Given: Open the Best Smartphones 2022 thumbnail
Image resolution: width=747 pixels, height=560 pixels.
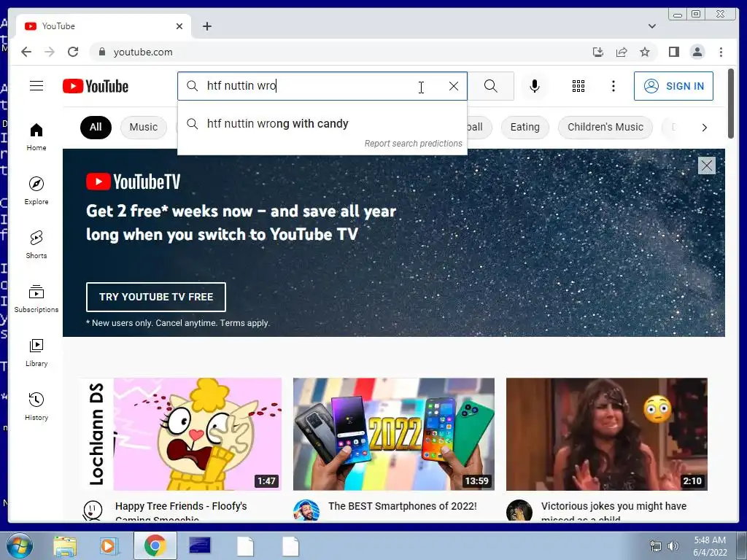Looking at the screenshot, I should pos(393,434).
